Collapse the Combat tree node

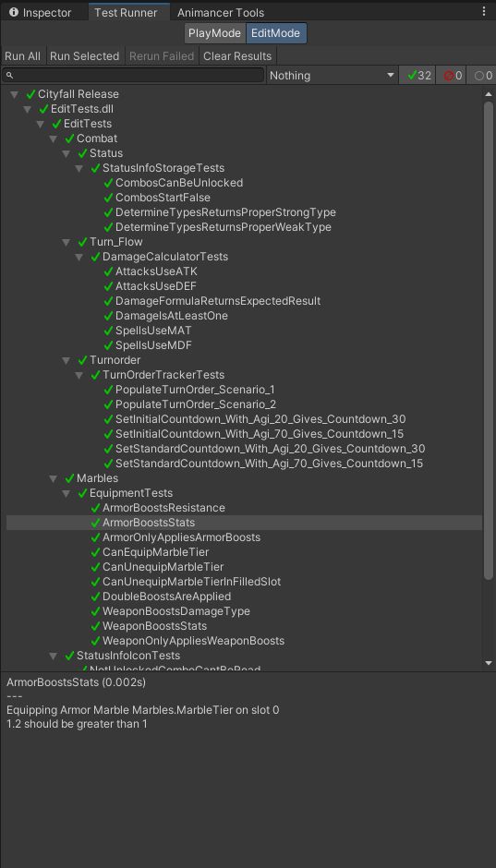point(54,139)
